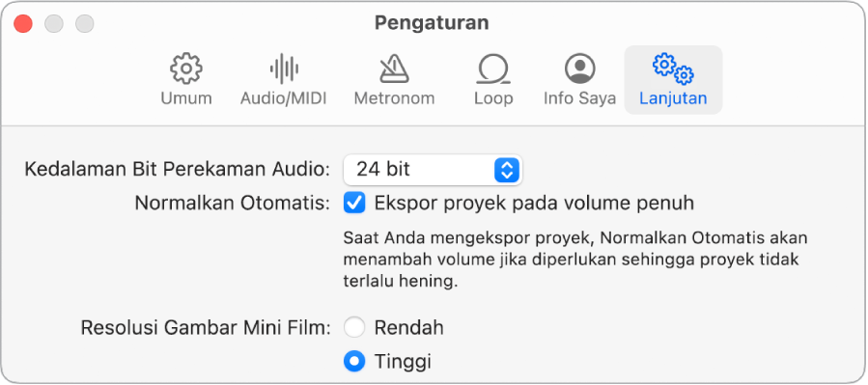Close the Pengaturan window
Image resolution: width=868 pixels, height=385 pixels.
coord(23,23)
